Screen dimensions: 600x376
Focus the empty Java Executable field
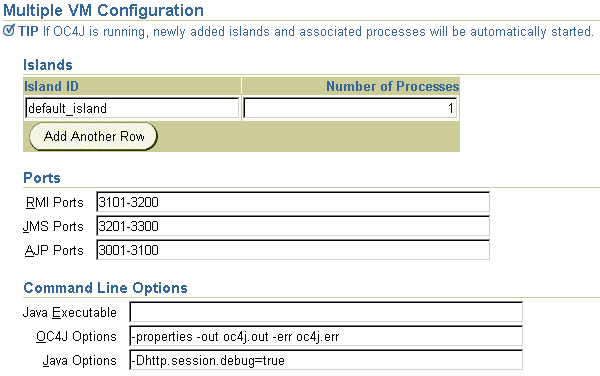click(x=326, y=312)
